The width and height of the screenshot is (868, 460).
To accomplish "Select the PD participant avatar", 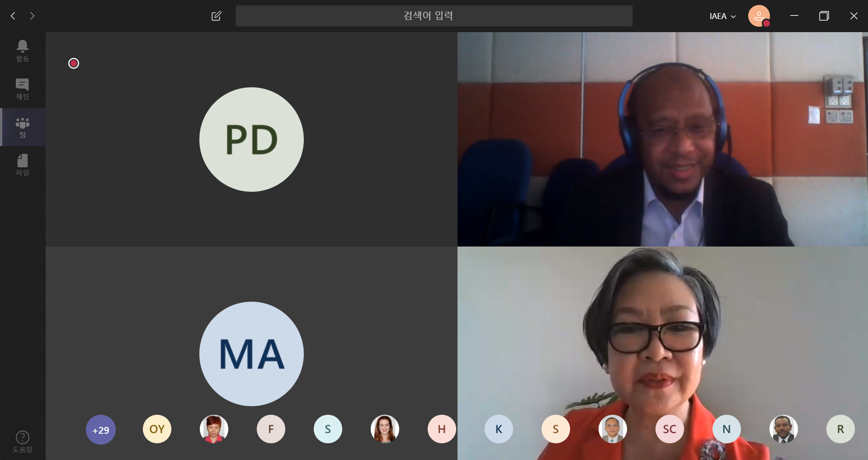I will point(251,139).
